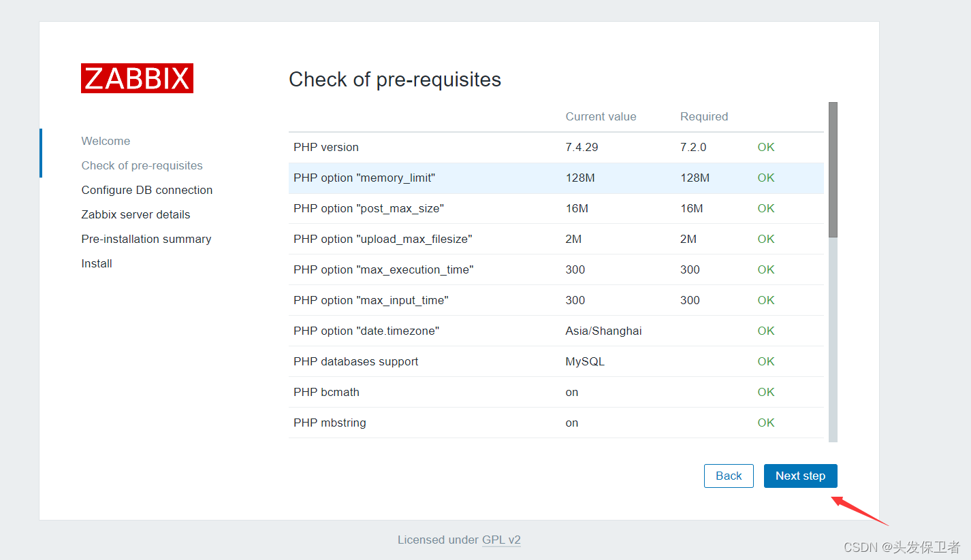Click required value "7.2.0"
971x560 pixels.
pos(693,147)
